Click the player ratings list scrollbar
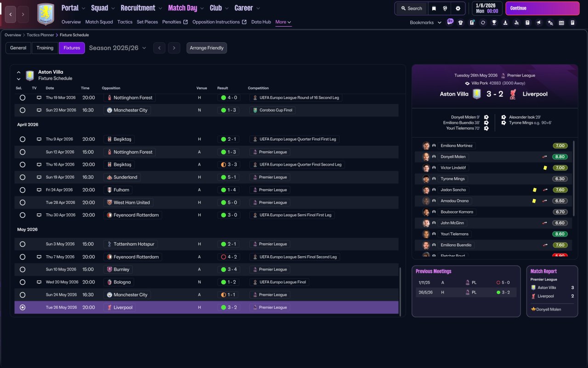 (x=574, y=178)
